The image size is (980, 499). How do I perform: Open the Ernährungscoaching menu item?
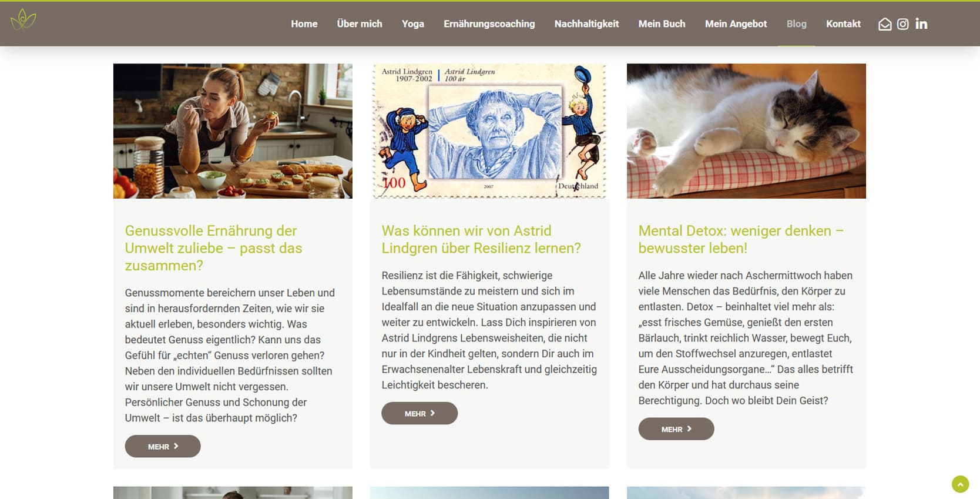489,24
